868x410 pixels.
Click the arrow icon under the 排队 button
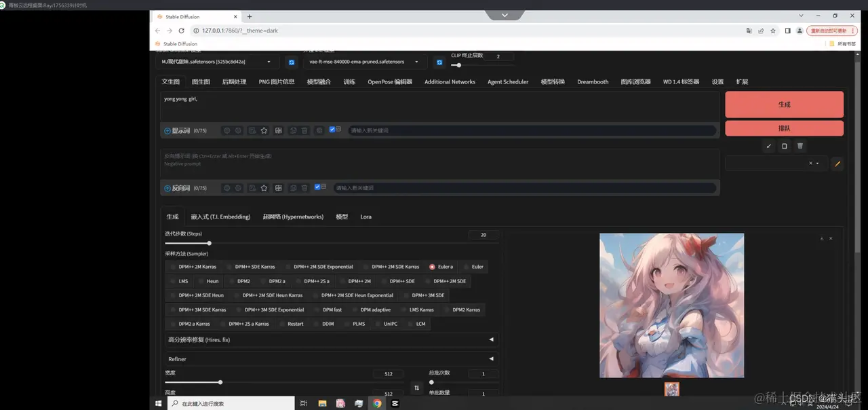point(768,146)
